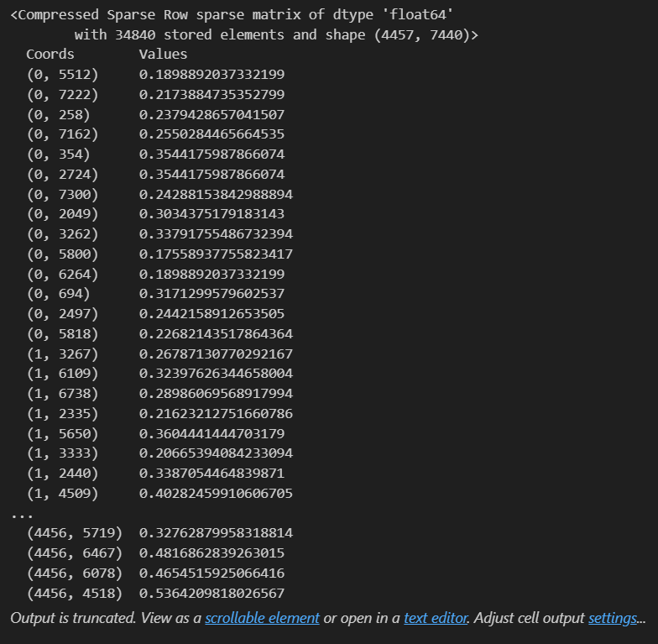Click the value 0.24288153842988894
Viewport: 658px width, 644px height.
click(x=216, y=195)
